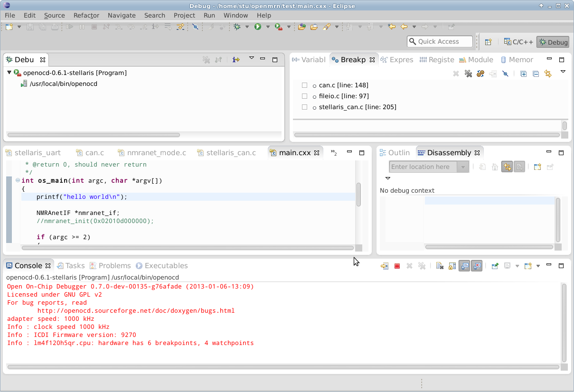Viewport: 574px width, 392px height.
Task: Click the red Terminate button in Console
Action: (x=397, y=266)
